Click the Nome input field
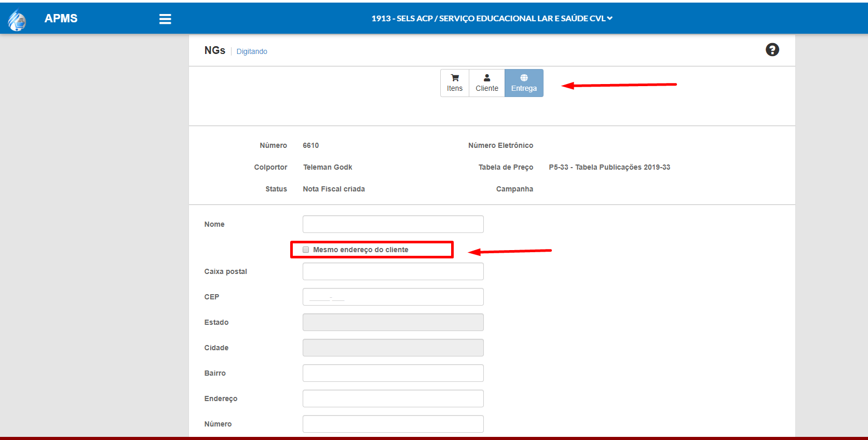This screenshot has width=868, height=440. click(x=393, y=224)
